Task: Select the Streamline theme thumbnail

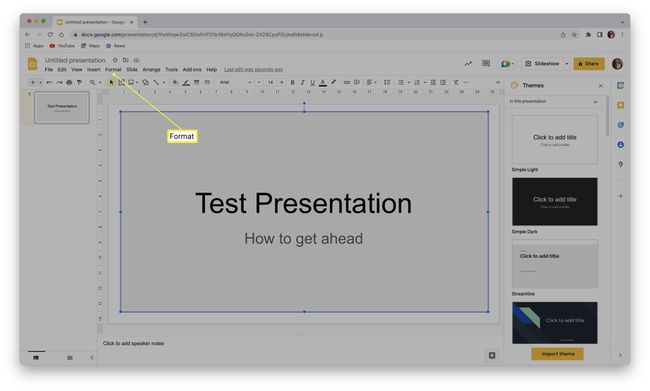Action: coord(555,264)
